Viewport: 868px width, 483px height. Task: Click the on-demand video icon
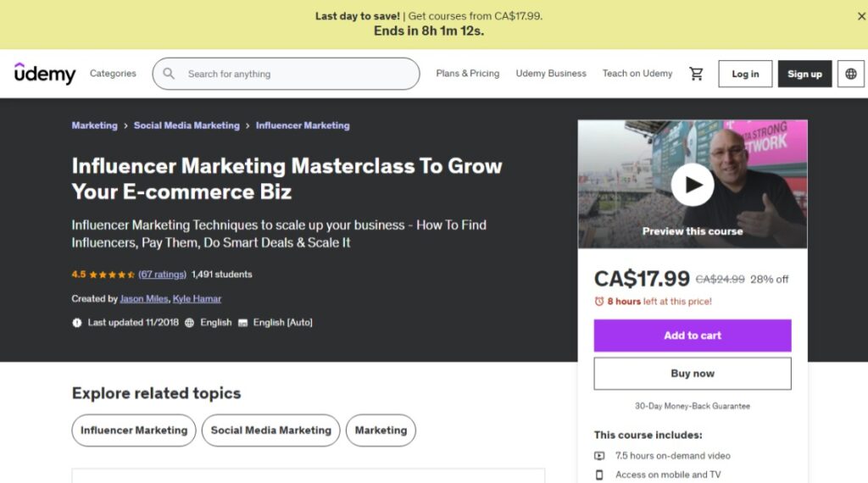coord(599,456)
